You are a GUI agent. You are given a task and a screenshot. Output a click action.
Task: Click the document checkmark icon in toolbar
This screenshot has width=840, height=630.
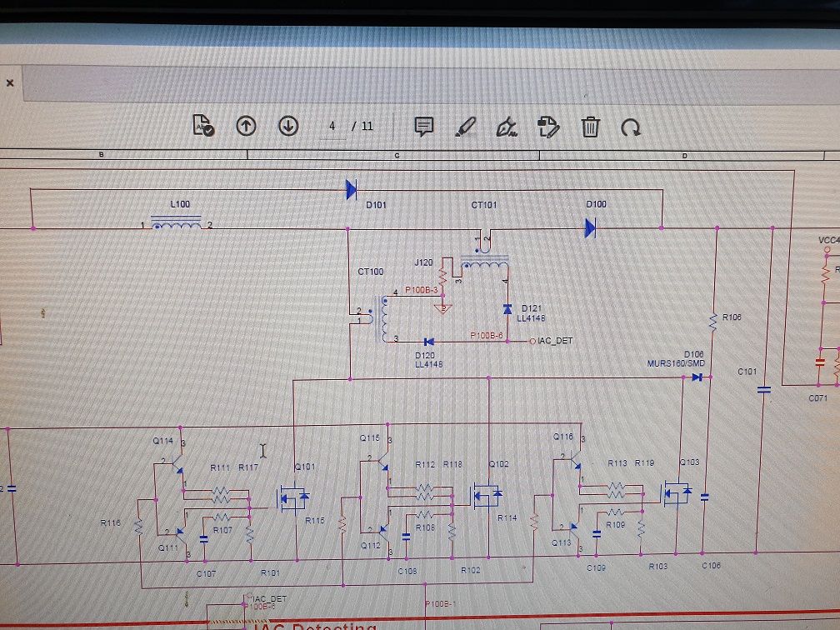[x=202, y=126]
